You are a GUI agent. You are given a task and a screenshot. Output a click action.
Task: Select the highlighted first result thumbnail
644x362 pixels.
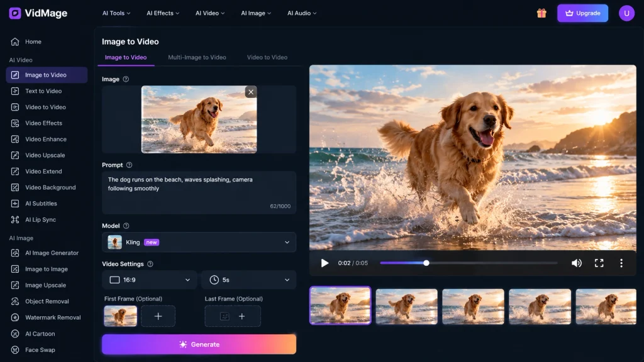pyautogui.click(x=340, y=305)
